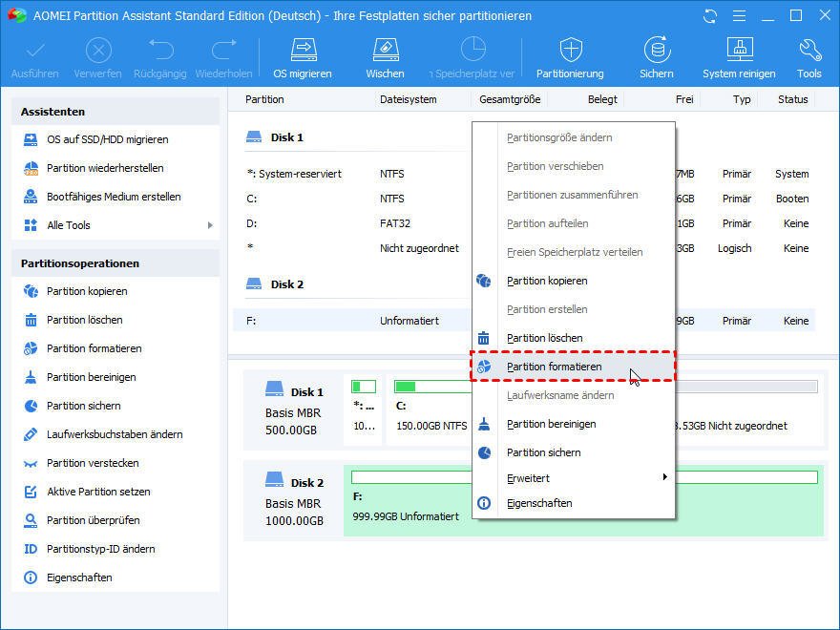Screen dimensions: 840x630
Task: Select the D: FAT32 partition row
Action: [x=524, y=223]
